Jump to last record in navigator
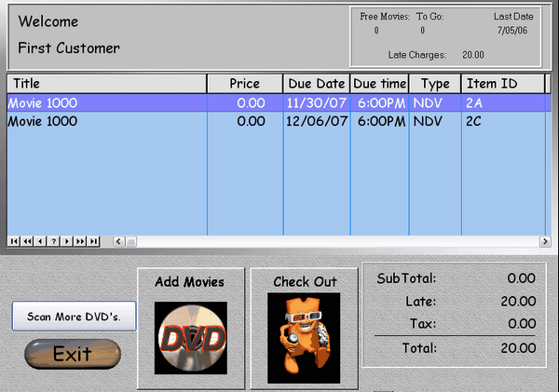The width and height of the screenshot is (559, 392). (93, 241)
